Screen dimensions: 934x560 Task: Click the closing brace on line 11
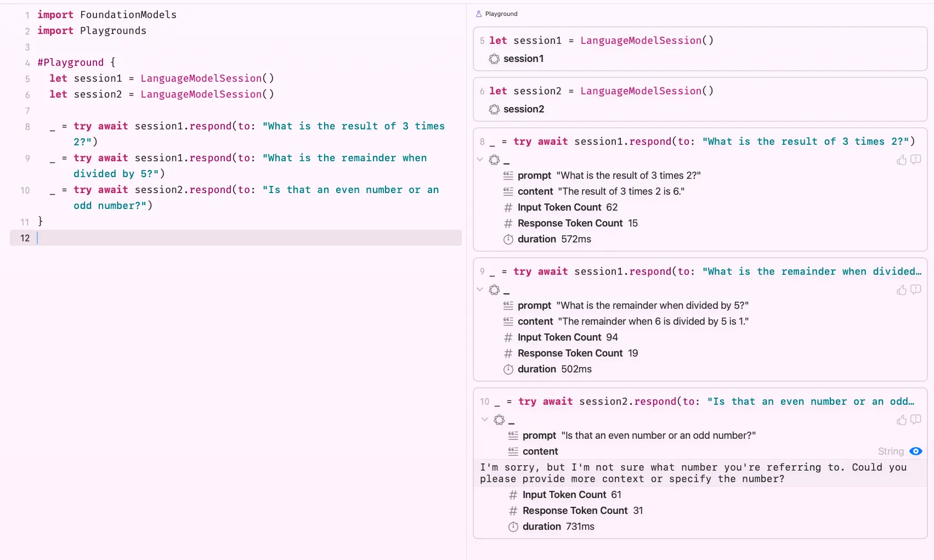tap(40, 221)
